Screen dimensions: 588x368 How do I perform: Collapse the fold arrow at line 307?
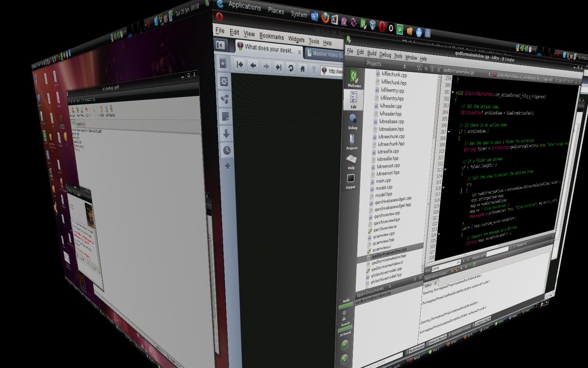pyautogui.click(x=449, y=132)
